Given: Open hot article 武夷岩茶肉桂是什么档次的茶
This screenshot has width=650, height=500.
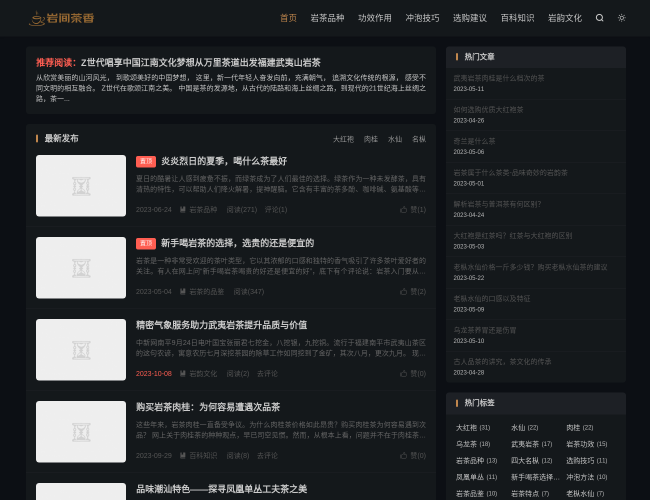Looking at the screenshot, I should coord(499,78).
